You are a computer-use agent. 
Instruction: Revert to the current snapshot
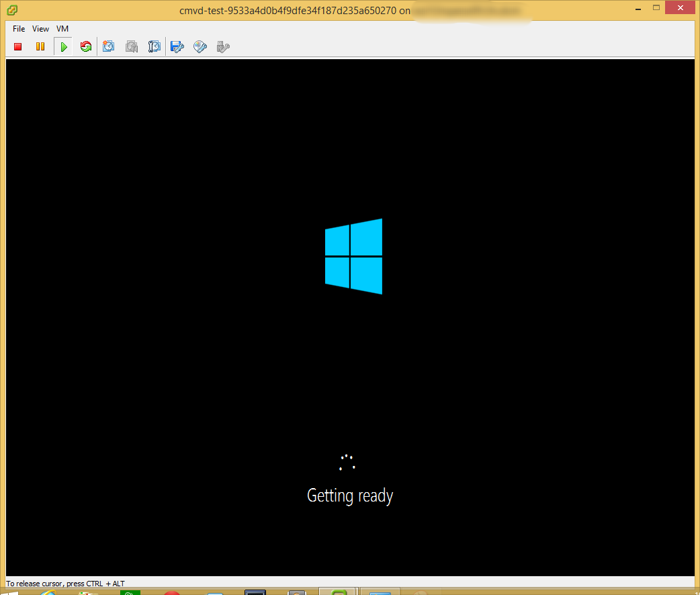click(132, 46)
